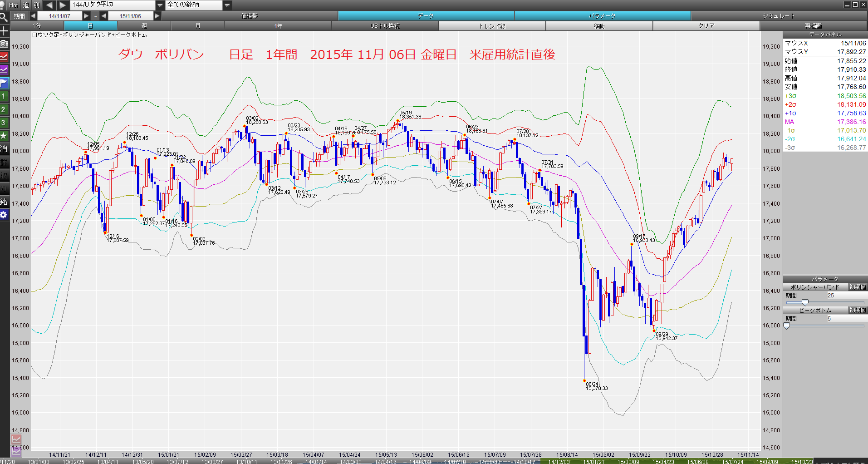Click the start date field 14/11/07
The width and height of the screenshot is (868, 464).
59,16
